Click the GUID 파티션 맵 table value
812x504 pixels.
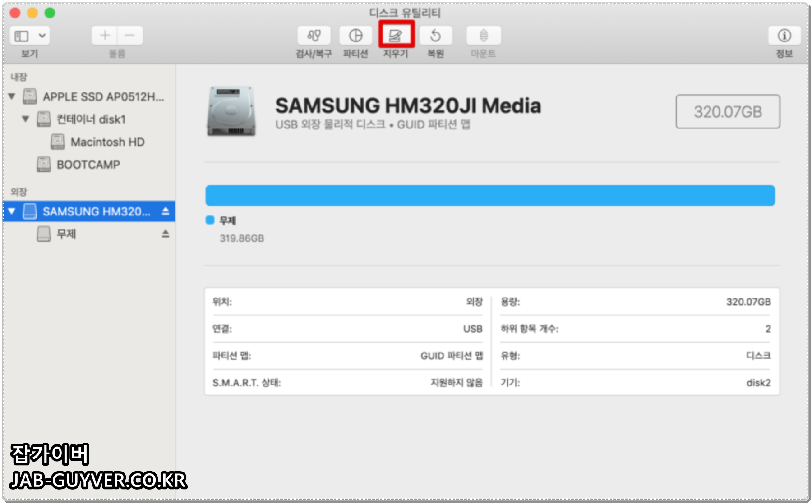point(452,356)
